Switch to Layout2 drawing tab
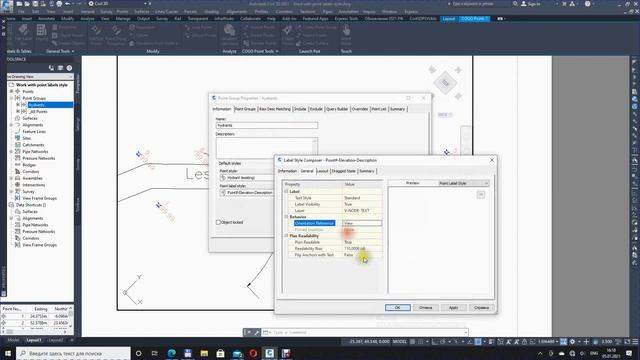Screen dimensions: 640x360 [56, 340]
